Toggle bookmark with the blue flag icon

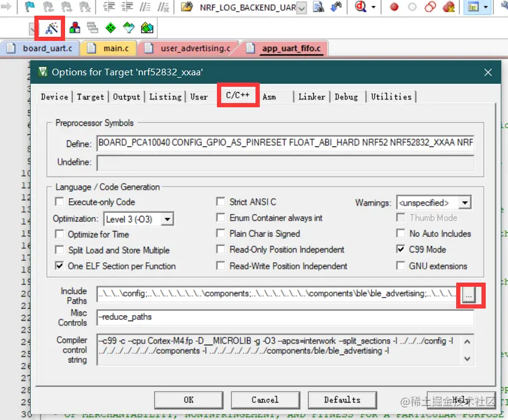pos(30,7)
